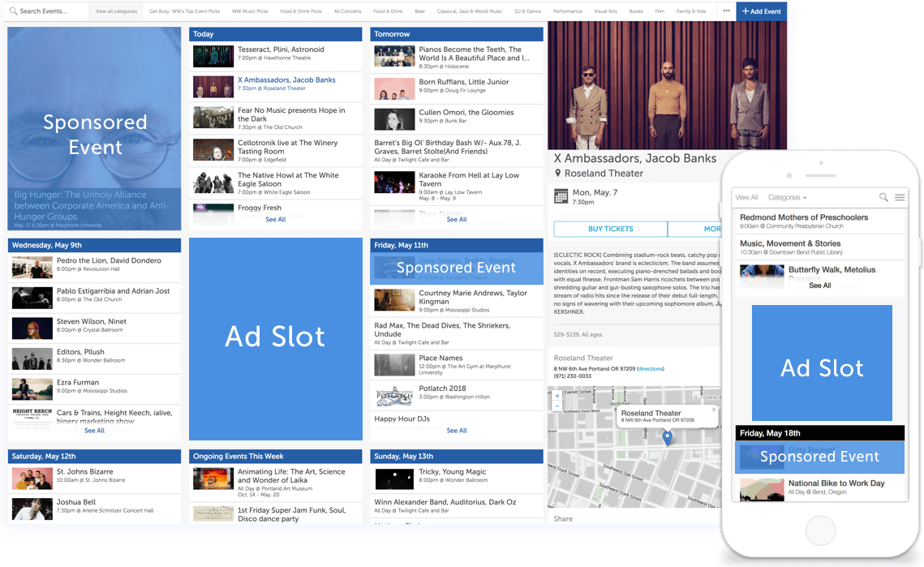Close the Roseland Theater map popup

click(x=714, y=410)
